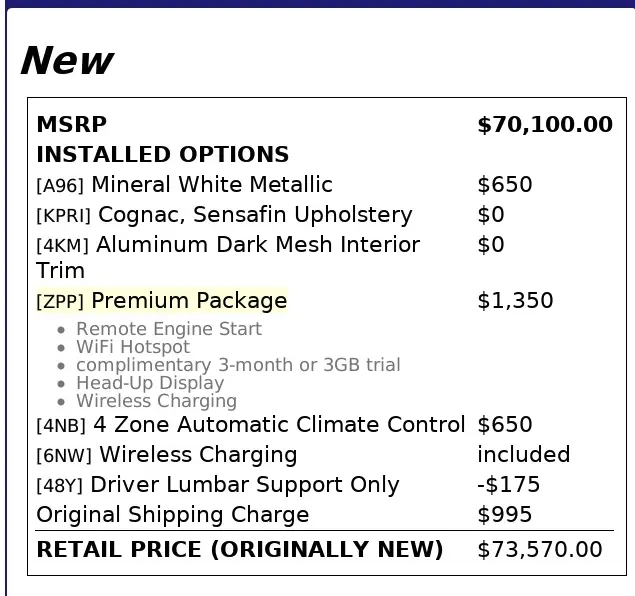This screenshot has height=596, width=635.
Task: Select the $73,570.00 retail price total
Action: [x=540, y=550]
